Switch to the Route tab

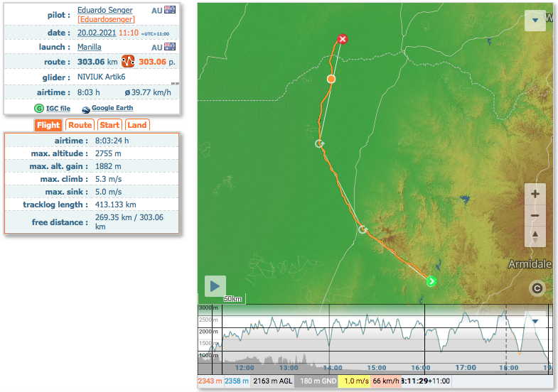[x=80, y=125]
